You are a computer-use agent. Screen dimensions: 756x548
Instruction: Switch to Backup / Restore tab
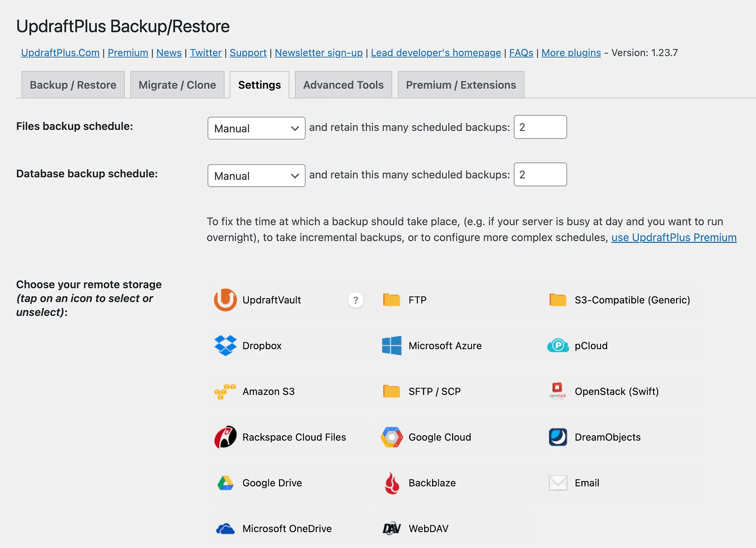(x=73, y=85)
